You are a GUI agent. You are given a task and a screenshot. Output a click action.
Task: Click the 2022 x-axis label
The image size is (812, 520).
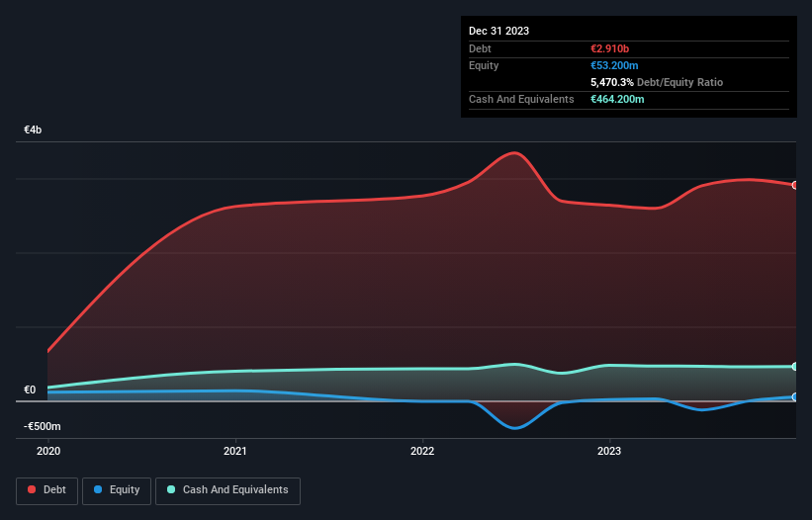point(422,451)
